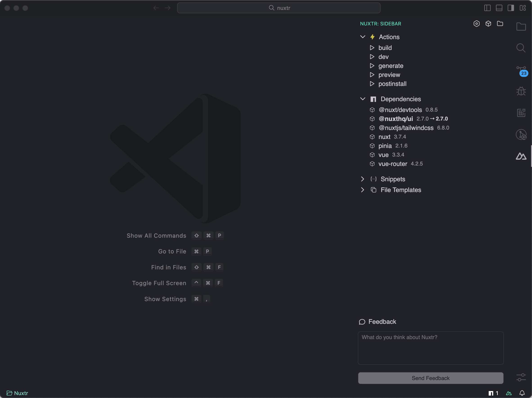Open the Explorer folder icon

(x=521, y=27)
